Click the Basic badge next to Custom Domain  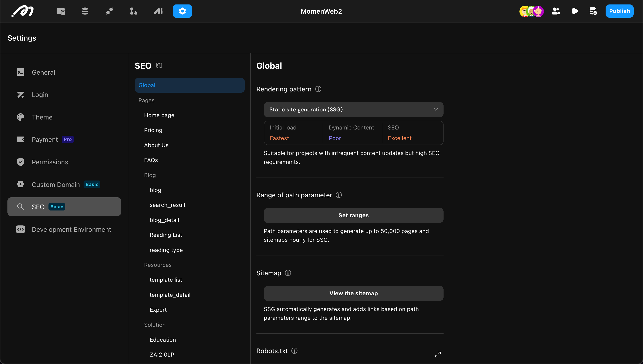[92, 184]
